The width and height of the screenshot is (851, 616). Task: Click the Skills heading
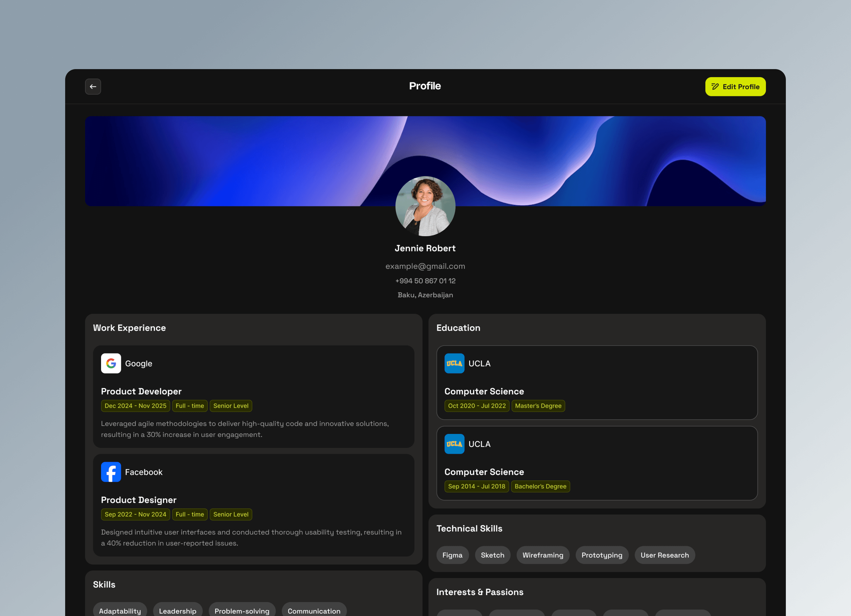click(x=104, y=585)
